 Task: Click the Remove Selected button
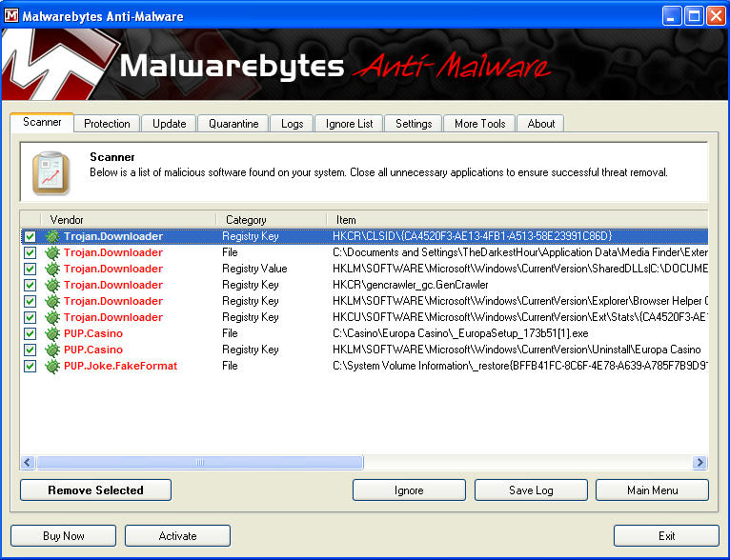(x=96, y=490)
